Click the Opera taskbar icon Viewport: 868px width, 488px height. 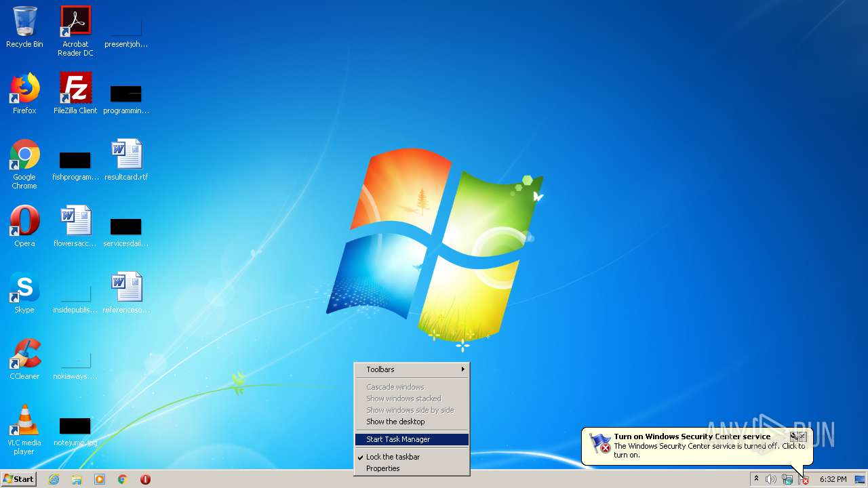tap(145, 479)
